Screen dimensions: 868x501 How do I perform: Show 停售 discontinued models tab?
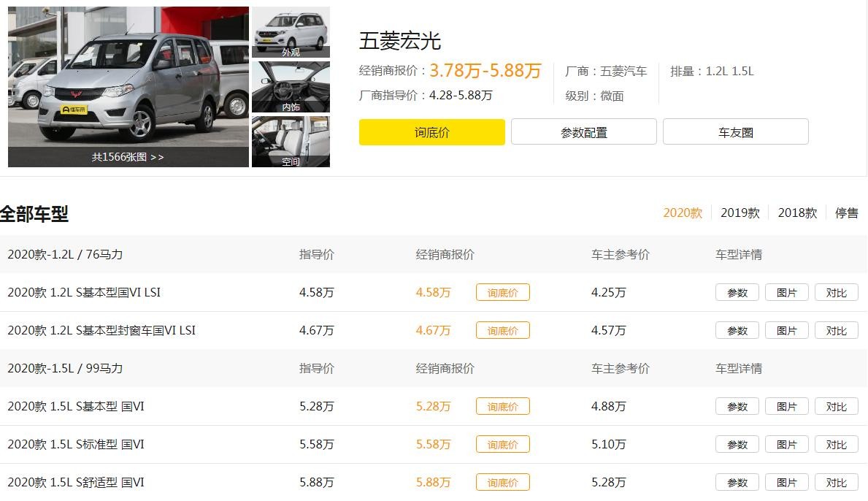847,213
